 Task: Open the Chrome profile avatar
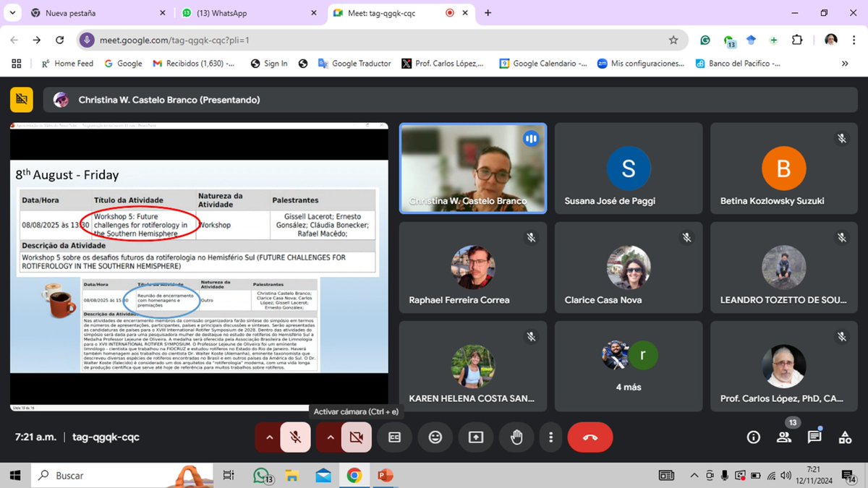(831, 40)
